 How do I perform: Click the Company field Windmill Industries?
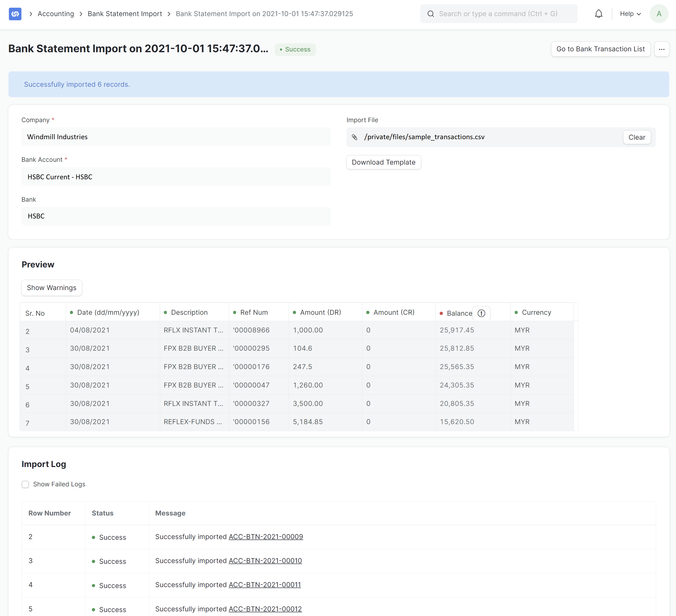[x=176, y=137]
